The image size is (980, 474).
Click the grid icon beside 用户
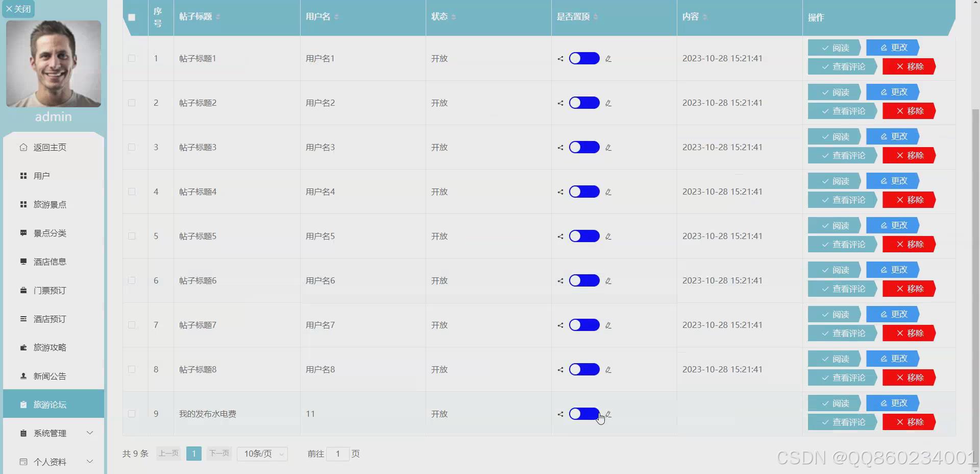click(x=23, y=176)
